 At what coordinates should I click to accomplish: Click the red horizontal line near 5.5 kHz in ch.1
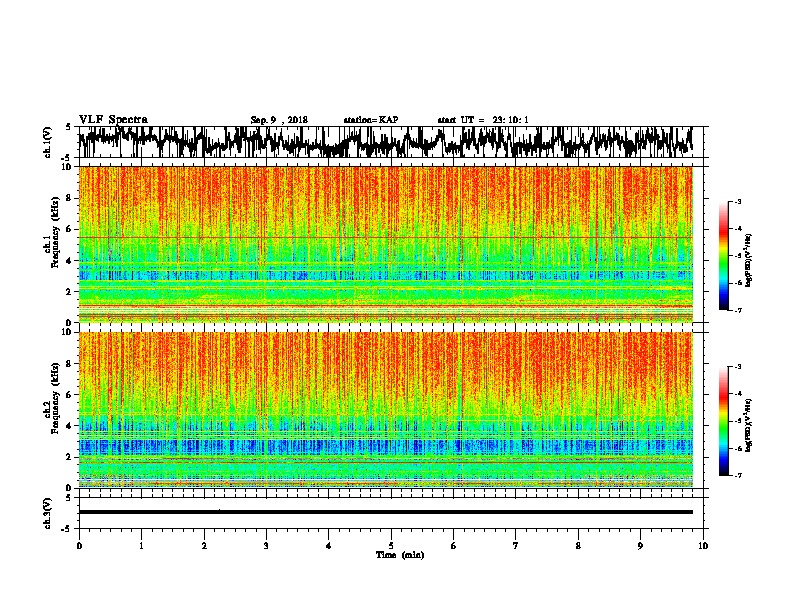(x=385, y=237)
